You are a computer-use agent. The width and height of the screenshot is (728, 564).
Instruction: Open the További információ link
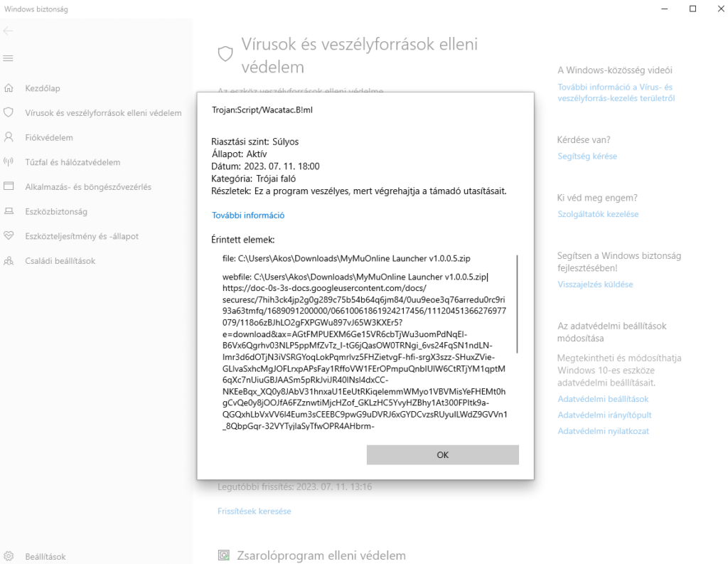coord(248,216)
